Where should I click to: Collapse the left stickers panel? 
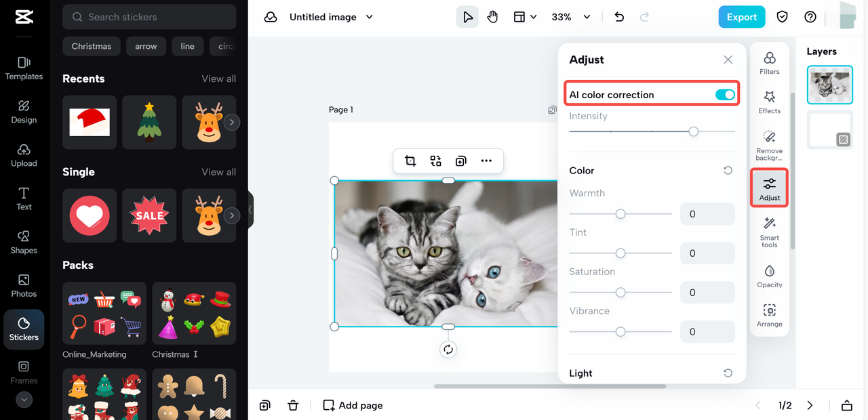(250, 209)
